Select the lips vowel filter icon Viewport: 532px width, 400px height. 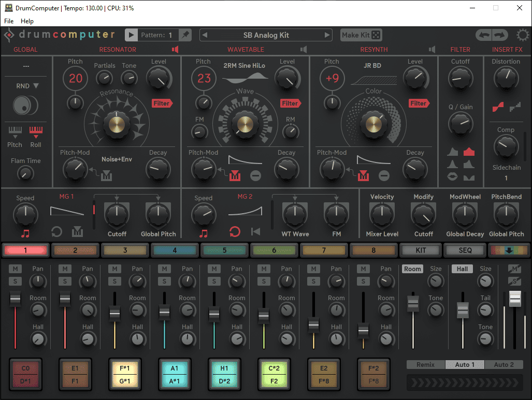pos(452,176)
